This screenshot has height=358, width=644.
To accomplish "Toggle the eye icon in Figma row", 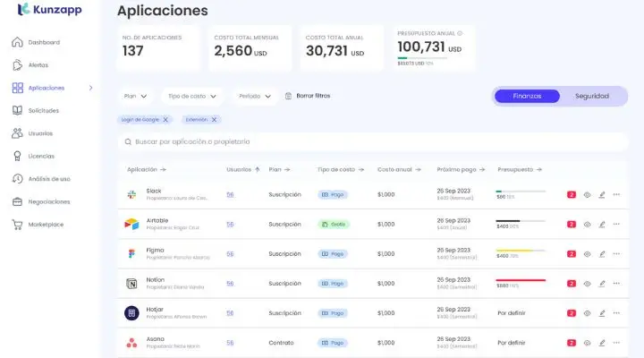I will click(587, 253).
